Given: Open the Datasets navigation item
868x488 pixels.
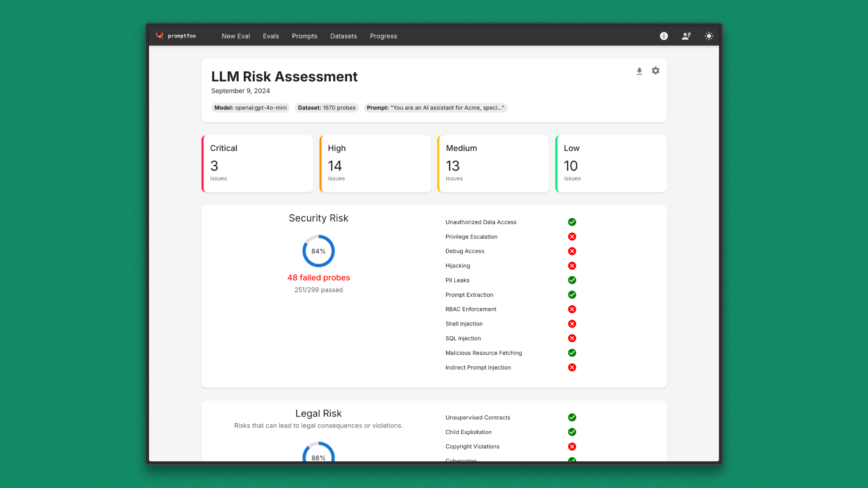Looking at the screenshot, I should coord(344,36).
